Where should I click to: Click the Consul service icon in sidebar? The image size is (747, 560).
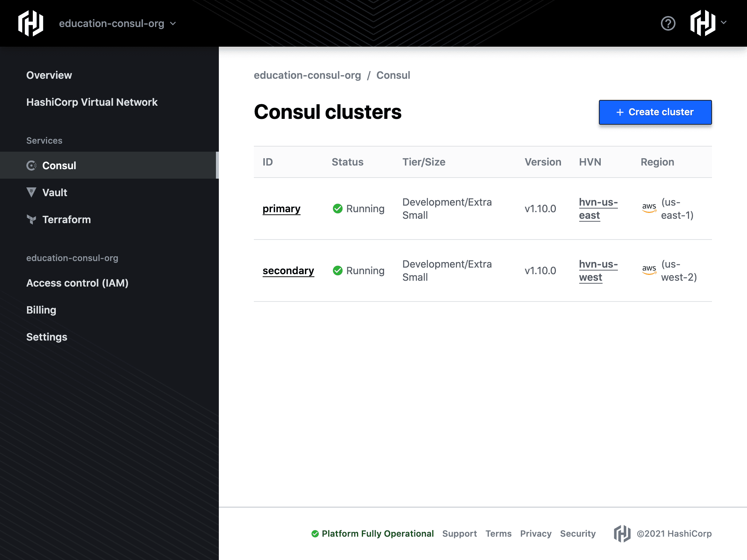[x=31, y=165]
